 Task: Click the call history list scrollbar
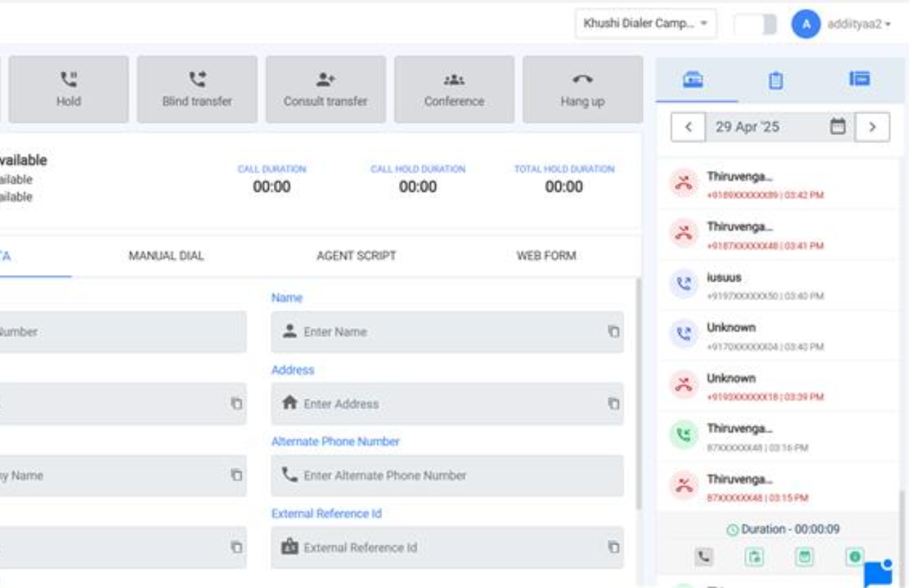(902, 538)
